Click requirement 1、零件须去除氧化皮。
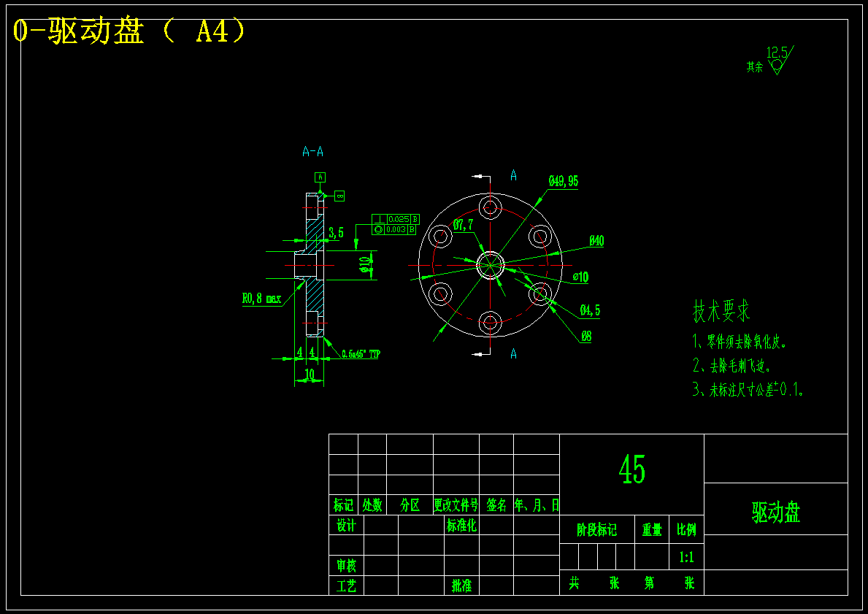The height and width of the screenshot is (614, 868). coord(740,341)
